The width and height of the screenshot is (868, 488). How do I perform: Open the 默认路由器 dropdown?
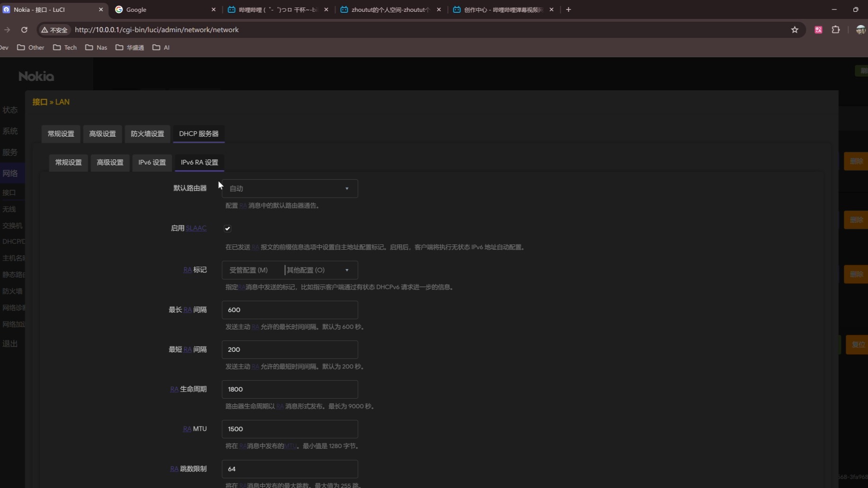pyautogui.click(x=290, y=188)
